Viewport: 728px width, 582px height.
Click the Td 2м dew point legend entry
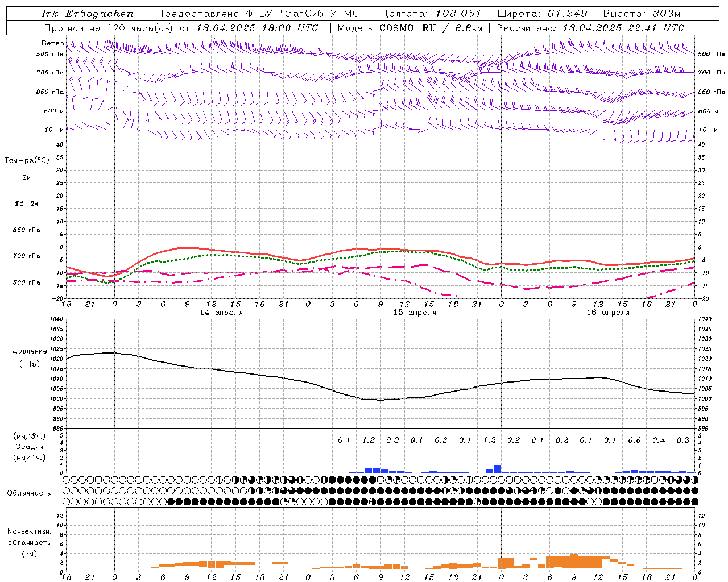pos(27,203)
